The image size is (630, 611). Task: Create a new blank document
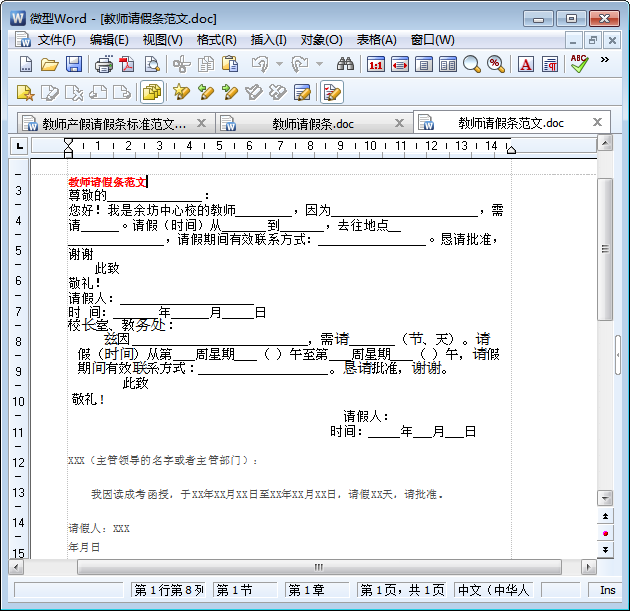click(x=26, y=64)
